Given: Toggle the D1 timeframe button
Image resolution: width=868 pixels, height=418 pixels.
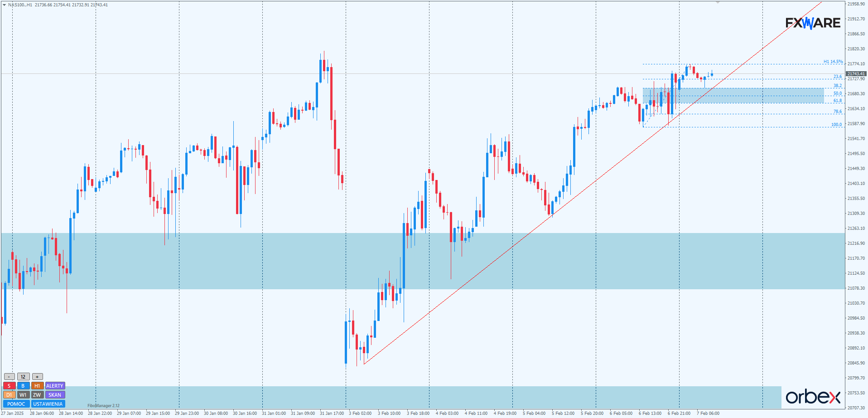Looking at the screenshot, I should (x=9, y=395).
